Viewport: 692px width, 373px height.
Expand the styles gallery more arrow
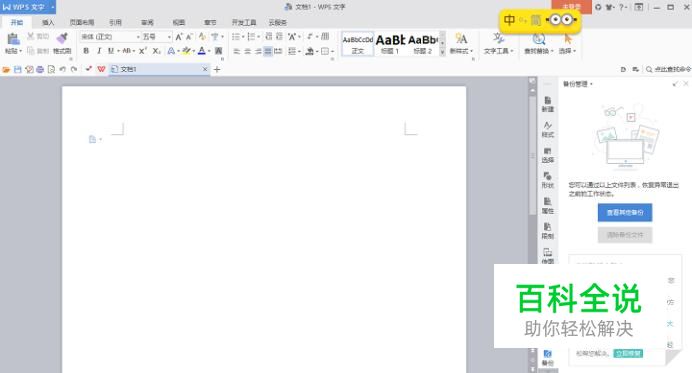(x=443, y=52)
